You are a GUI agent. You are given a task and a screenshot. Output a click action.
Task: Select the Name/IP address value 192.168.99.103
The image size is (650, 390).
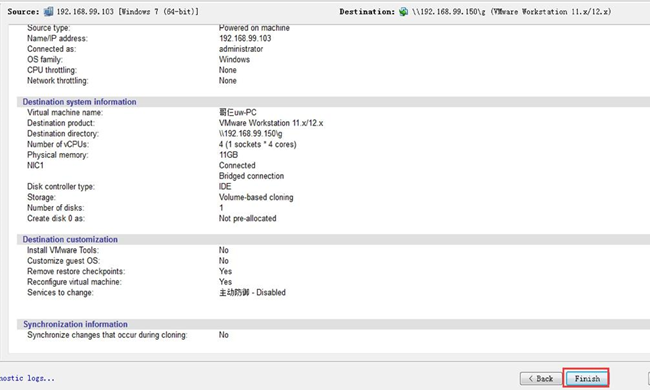pyautogui.click(x=245, y=38)
